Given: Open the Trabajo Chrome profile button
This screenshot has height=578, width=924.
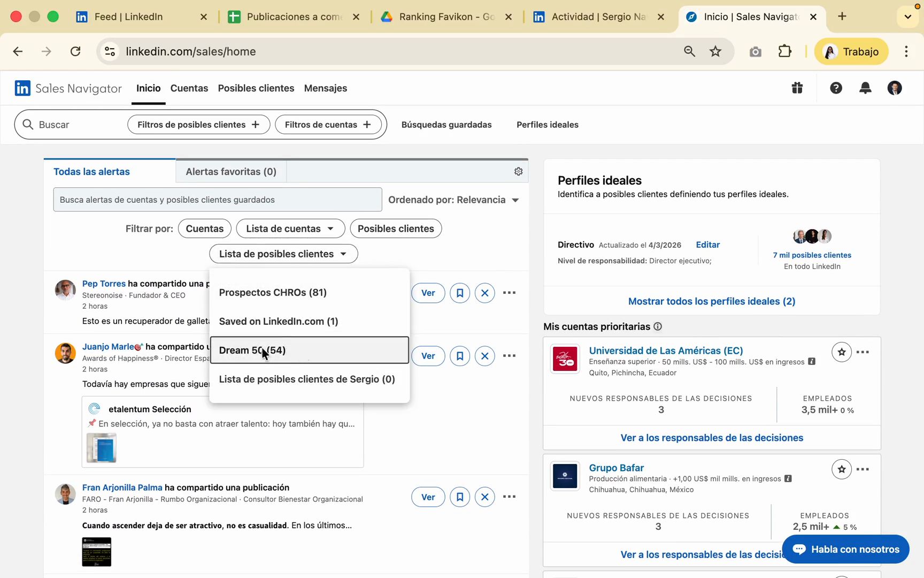Looking at the screenshot, I should [851, 51].
